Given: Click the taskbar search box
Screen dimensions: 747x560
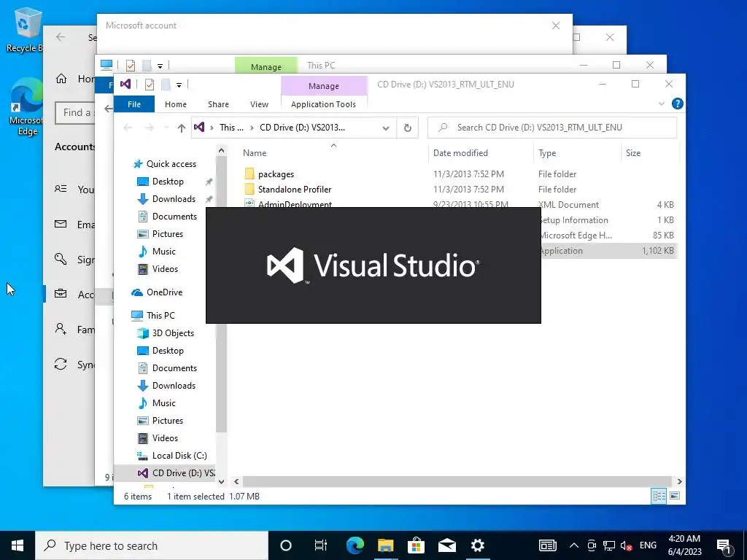Looking at the screenshot, I should pos(152,545).
